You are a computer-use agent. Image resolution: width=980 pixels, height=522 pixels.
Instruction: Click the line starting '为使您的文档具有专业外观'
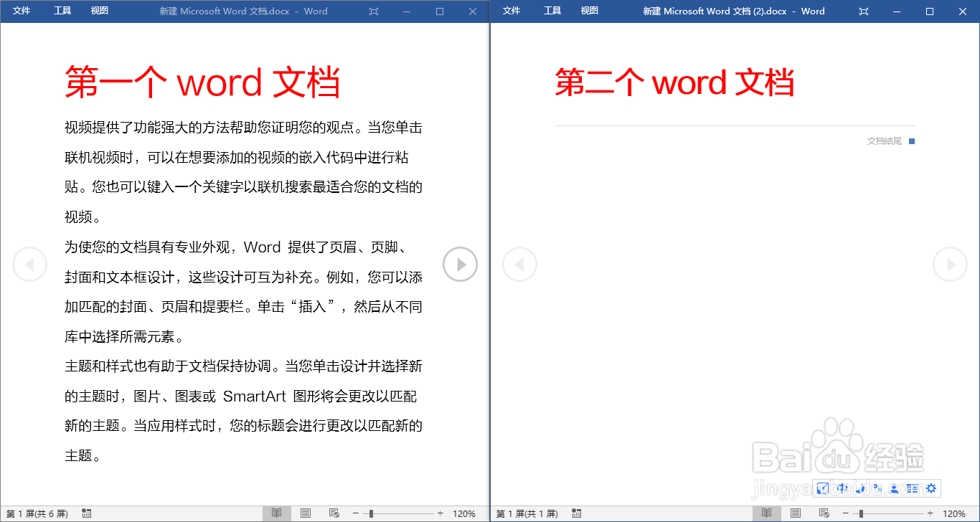point(237,247)
